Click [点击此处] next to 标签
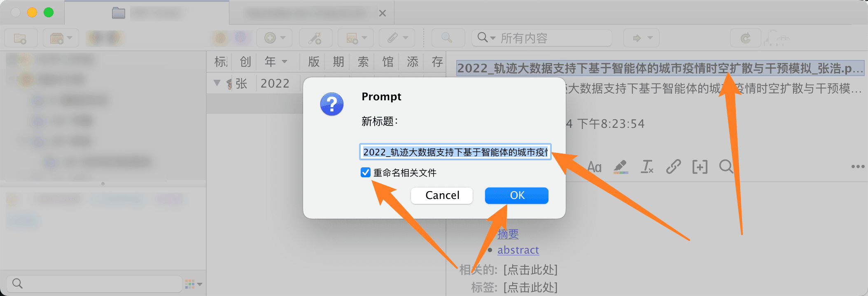The image size is (868, 296). [x=530, y=287]
